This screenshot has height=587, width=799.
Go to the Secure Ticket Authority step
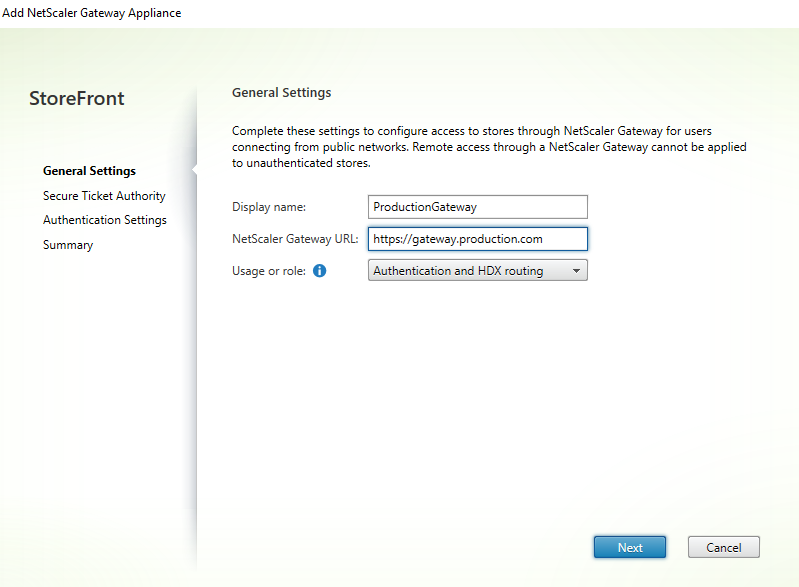[x=104, y=196]
